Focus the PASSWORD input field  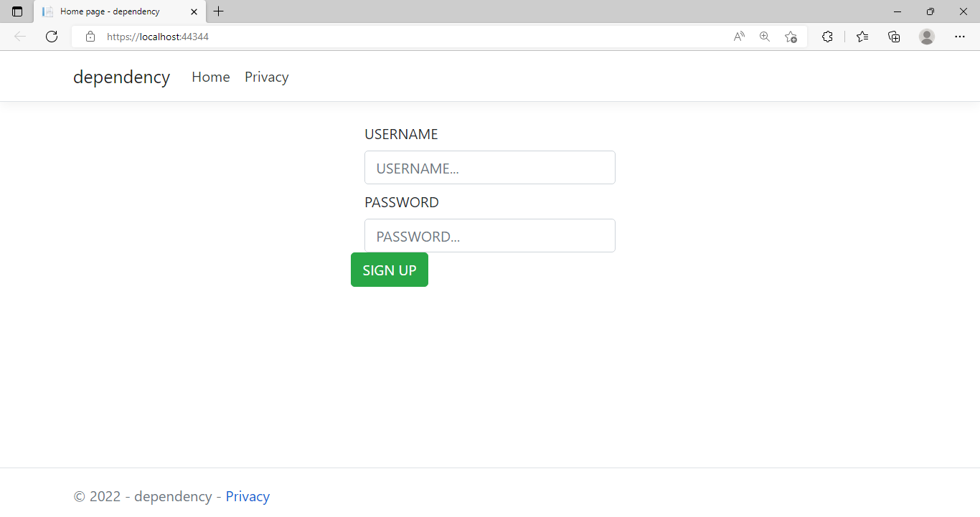(489, 236)
